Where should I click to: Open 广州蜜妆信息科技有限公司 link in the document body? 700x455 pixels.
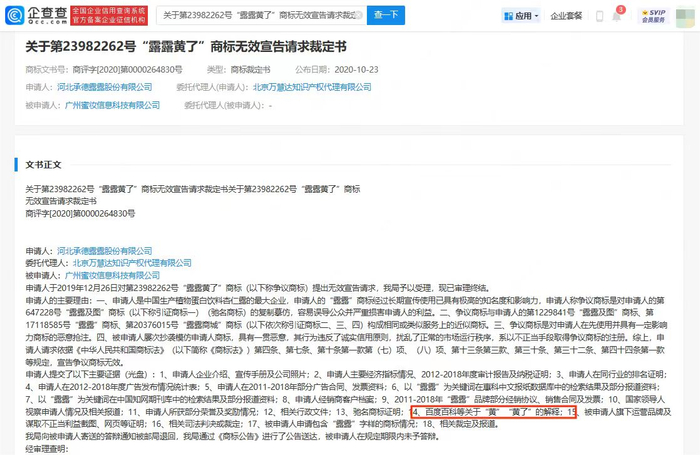coord(112,276)
